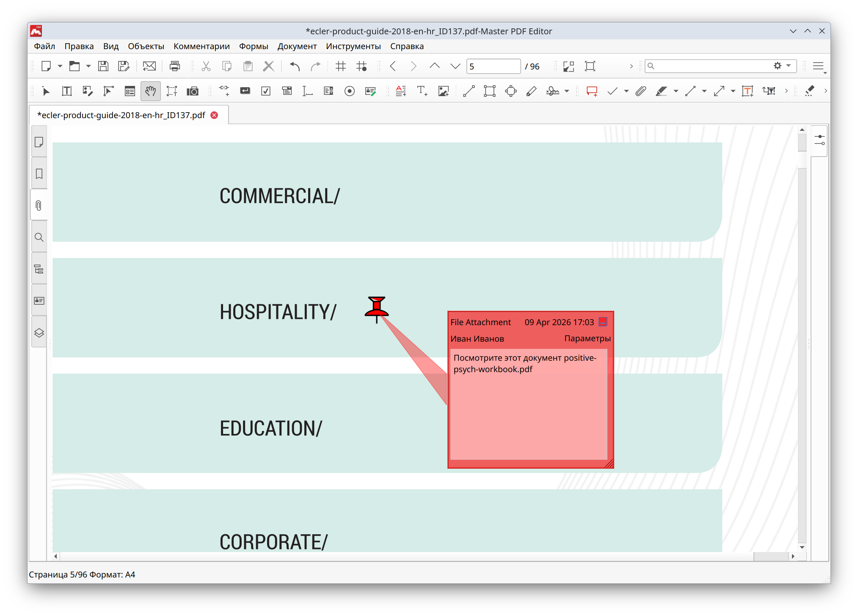
Task: Expand the checkmark stamp tool dropdown arrow
Action: pos(626,91)
